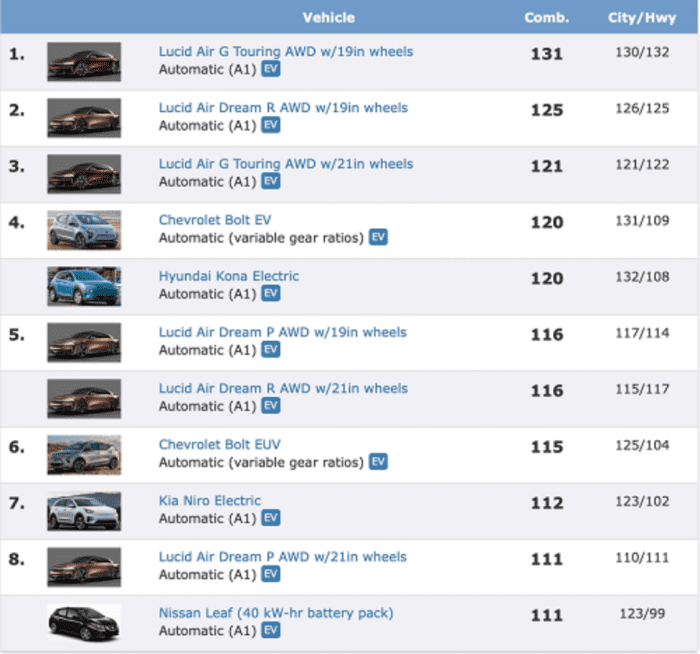Click EV badge under Hyundai Kona Electric
Image resolution: width=700 pixels, height=654 pixels.
click(x=271, y=293)
